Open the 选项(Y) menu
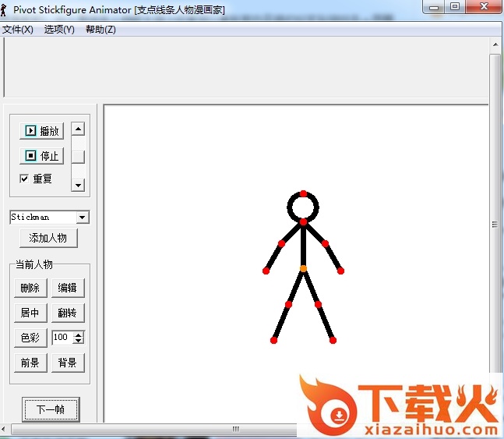Image resolution: width=504 pixels, height=439 pixels. pos(59,30)
